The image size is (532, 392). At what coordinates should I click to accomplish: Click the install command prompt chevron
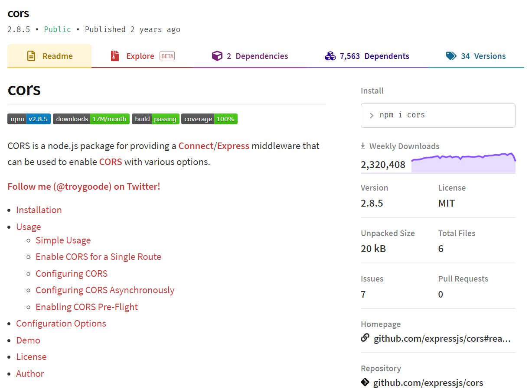click(372, 116)
